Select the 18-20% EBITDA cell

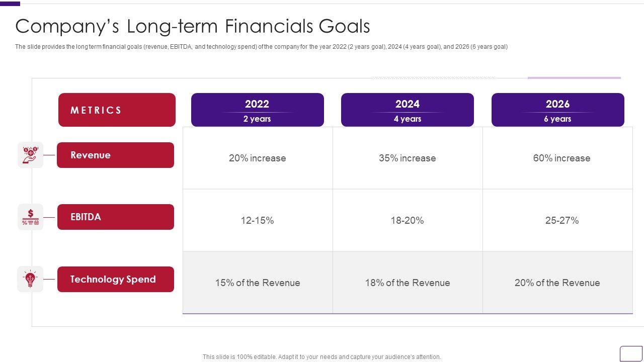407,221
